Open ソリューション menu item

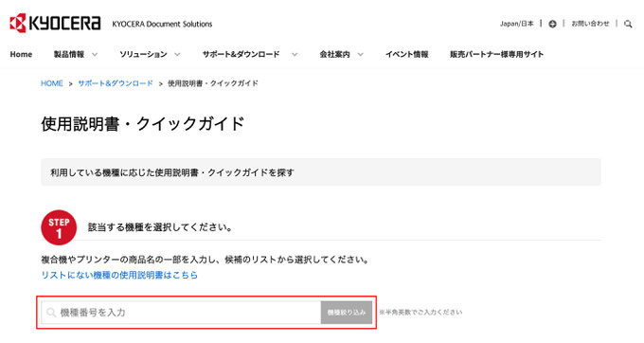pyautogui.click(x=143, y=54)
